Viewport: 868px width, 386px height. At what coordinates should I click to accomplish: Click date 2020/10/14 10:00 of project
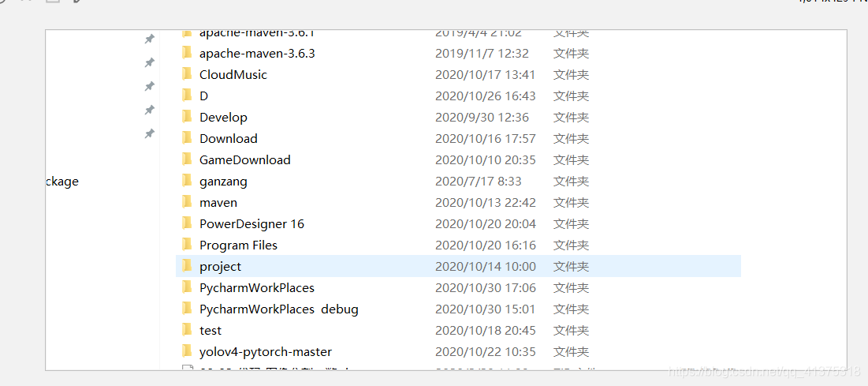tap(486, 266)
